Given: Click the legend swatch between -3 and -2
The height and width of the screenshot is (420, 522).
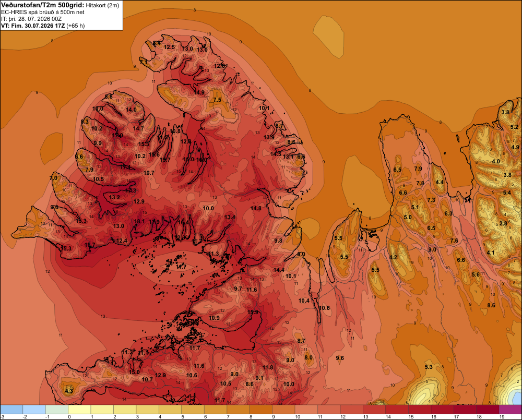Looking at the screenshot, I should [11, 410].
